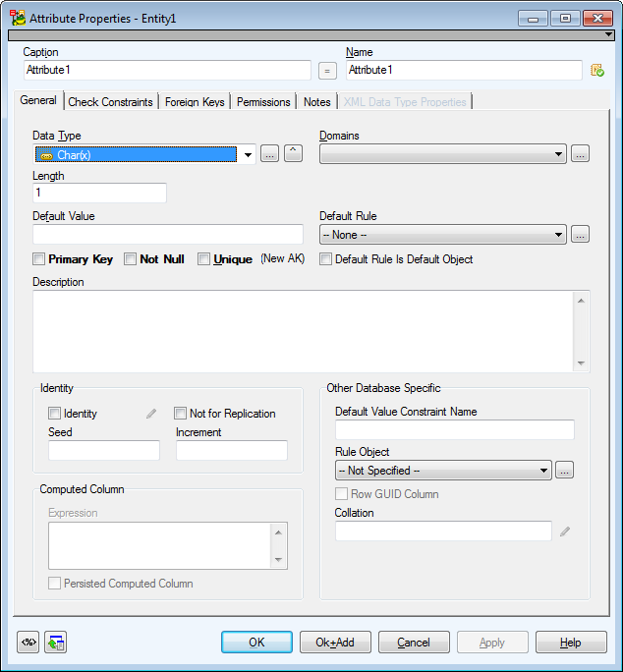Enable the Not Null checkbox
Viewport: 623px width, 672px height.
[x=130, y=258]
